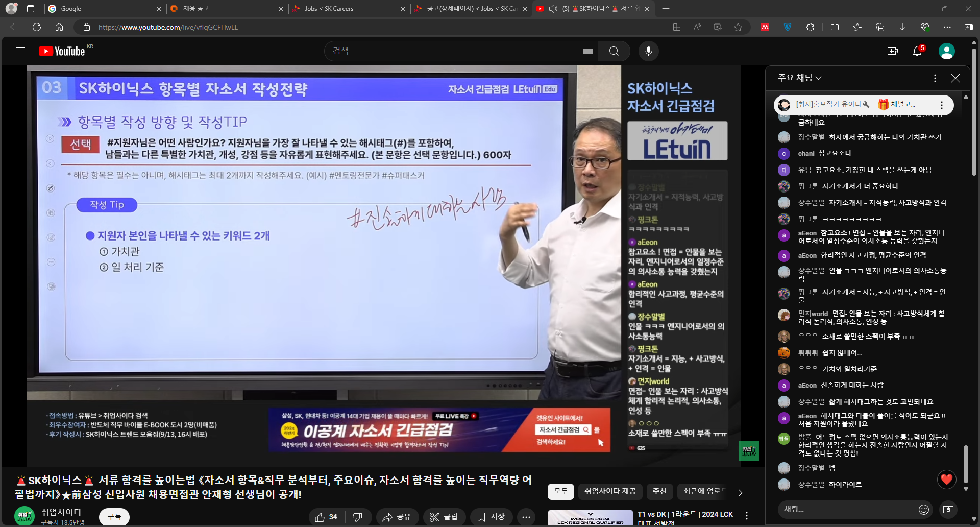Image resolution: width=980 pixels, height=527 pixels.
Task: Select 추천 filter chip
Action: click(659, 491)
